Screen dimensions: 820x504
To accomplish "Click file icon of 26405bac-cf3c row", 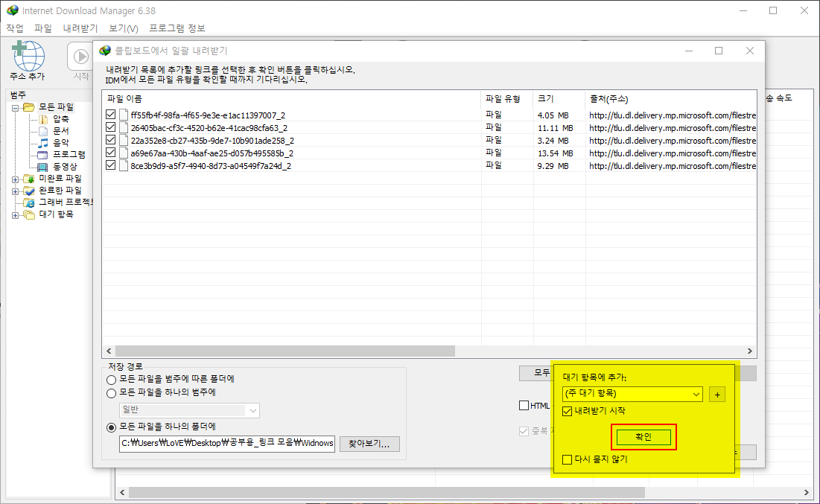I will click(x=124, y=127).
